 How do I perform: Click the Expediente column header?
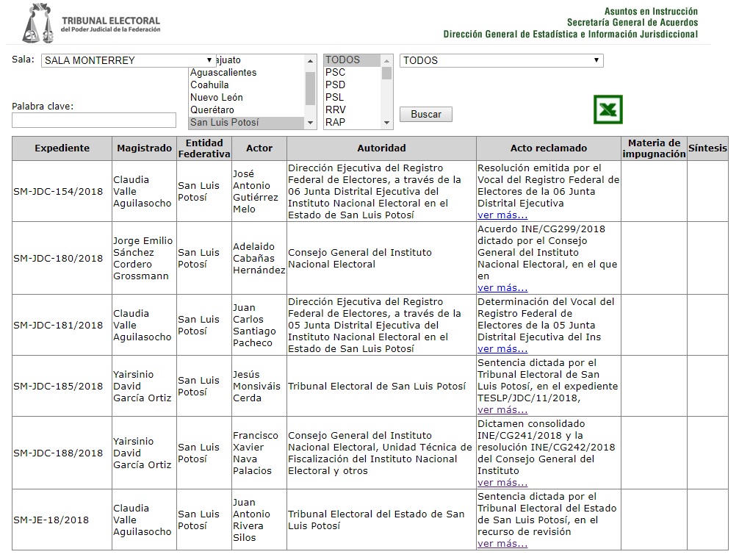coord(62,148)
